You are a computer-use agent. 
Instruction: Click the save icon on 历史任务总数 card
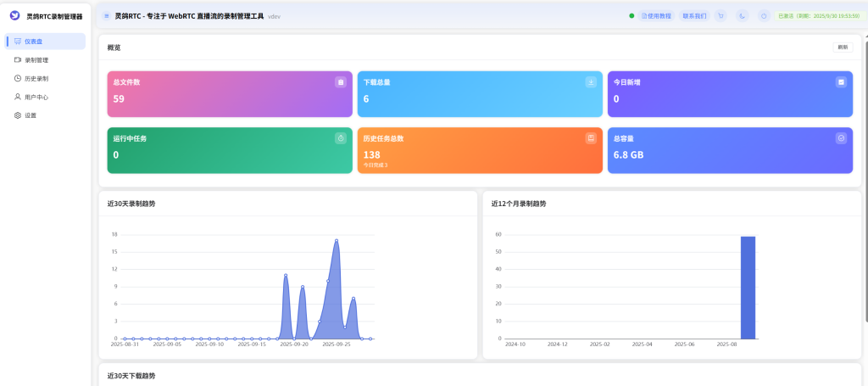point(591,138)
